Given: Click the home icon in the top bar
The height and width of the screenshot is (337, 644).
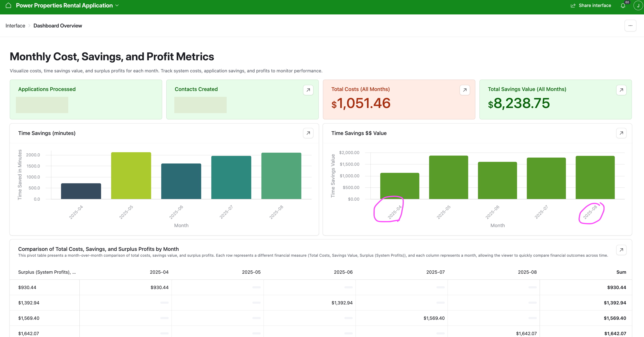Looking at the screenshot, I should point(8,6).
